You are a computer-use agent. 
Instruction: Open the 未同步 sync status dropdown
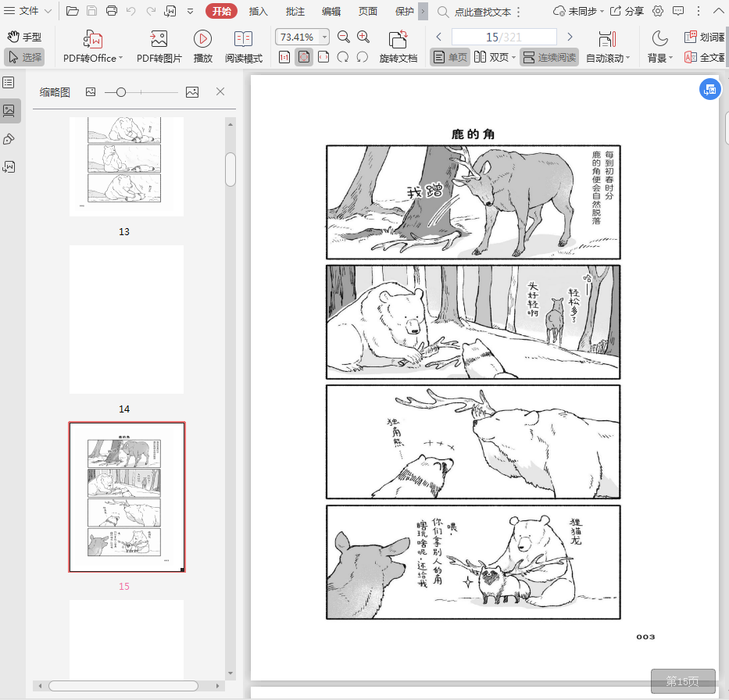pyautogui.click(x=578, y=11)
